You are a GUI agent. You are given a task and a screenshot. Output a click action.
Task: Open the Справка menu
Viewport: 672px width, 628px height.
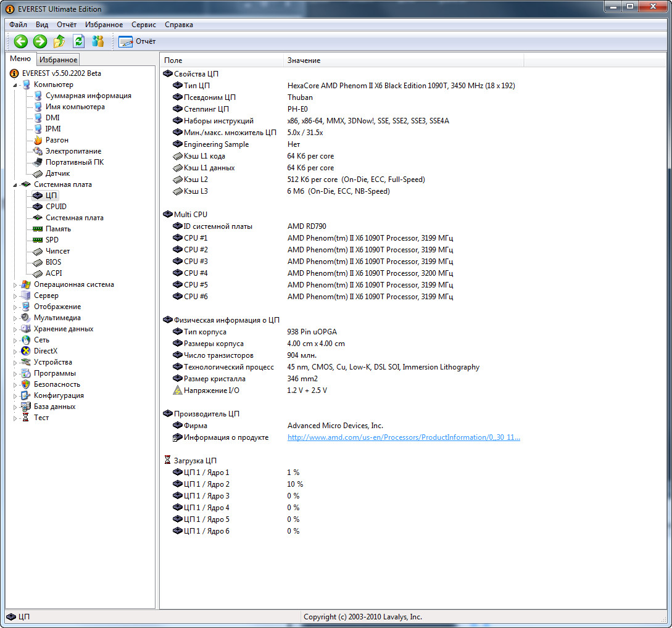point(179,25)
